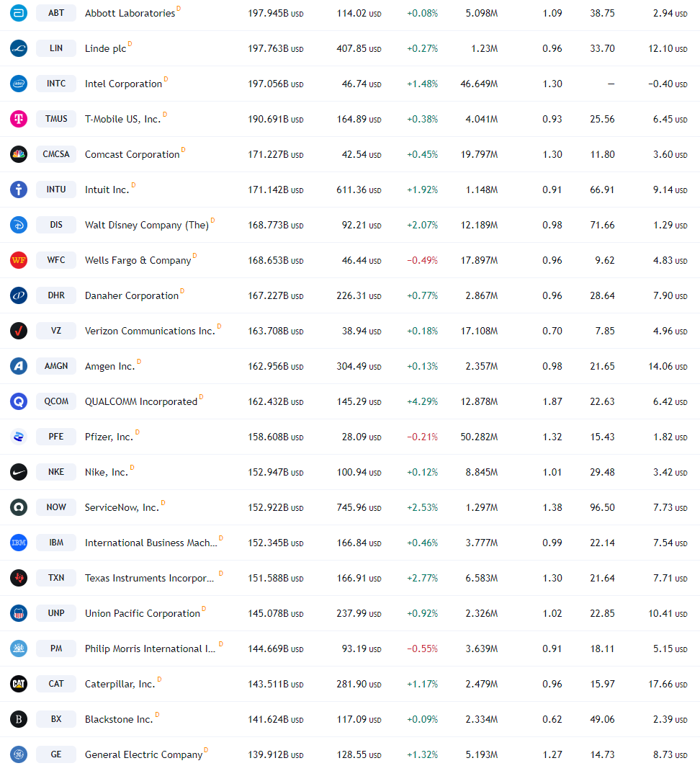Click General Electric market cap 139.912B USD
700x771 pixels.
[x=276, y=754]
